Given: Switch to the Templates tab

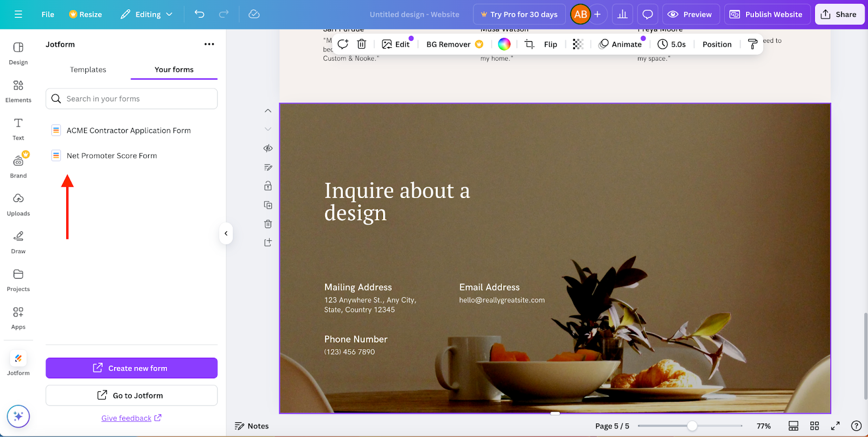Looking at the screenshot, I should point(88,69).
